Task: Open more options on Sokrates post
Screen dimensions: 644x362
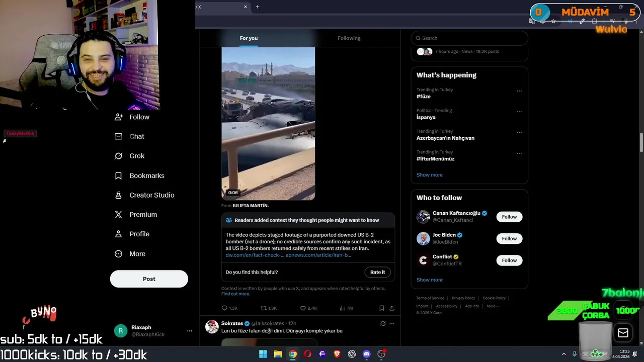Action: 392,324
